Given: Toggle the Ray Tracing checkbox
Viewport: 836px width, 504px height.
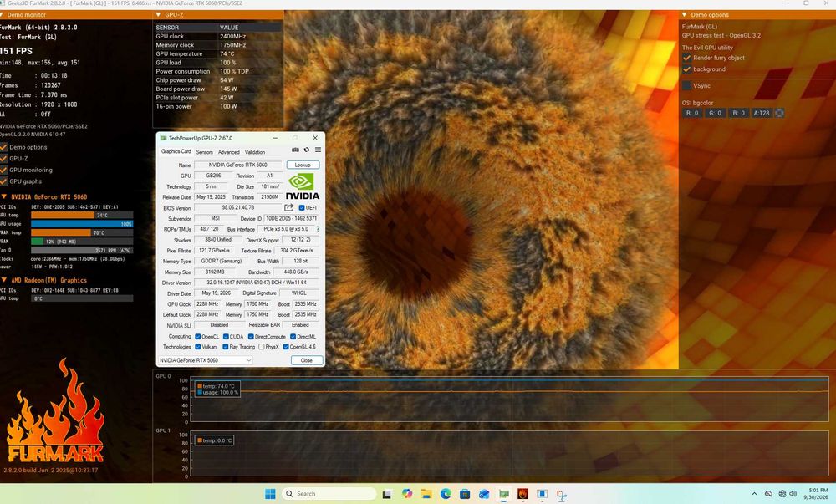Looking at the screenshot, I should point(226,347).
